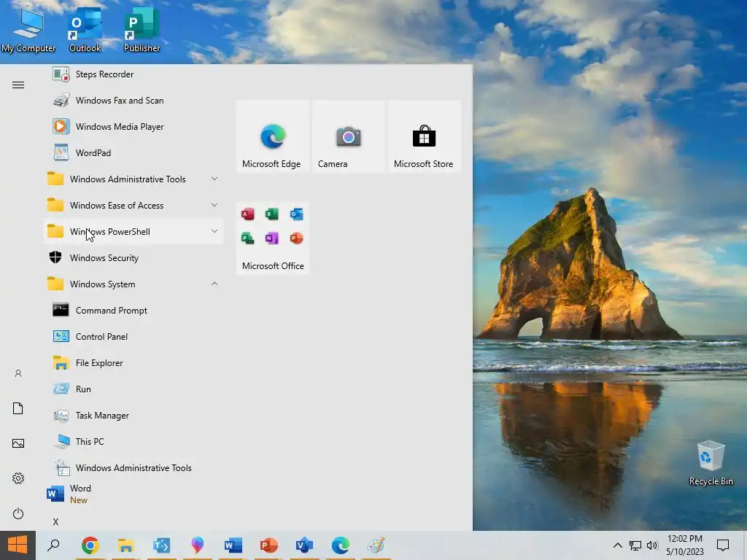Screen dimensions: 747x560
Task: Launch WordPad
Action: click(x=133, y=153)
